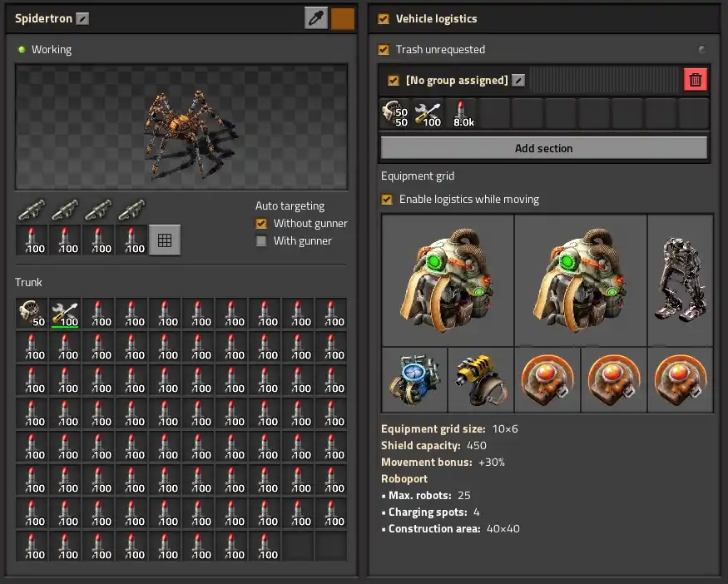Open the repair pack logistic request

point(428,114)
